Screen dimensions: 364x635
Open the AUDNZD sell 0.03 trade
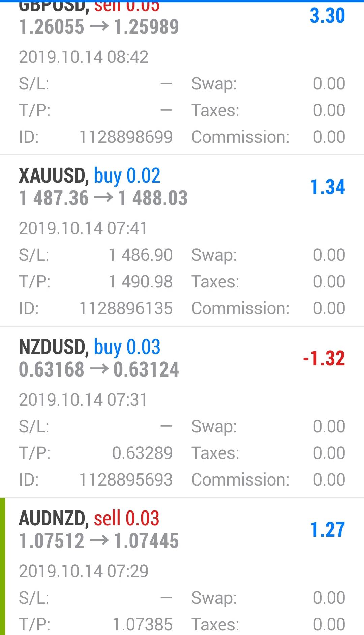pyautogui.click(x=89, y=518)
